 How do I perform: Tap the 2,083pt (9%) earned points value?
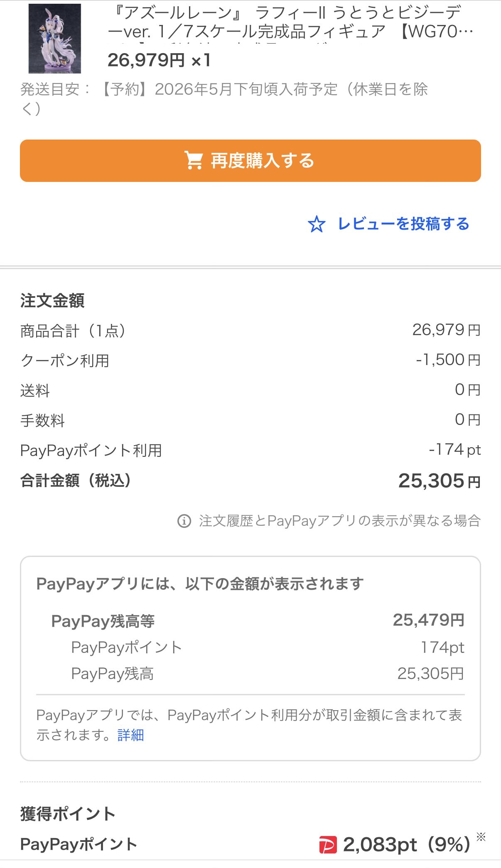(x=406, y=845)
